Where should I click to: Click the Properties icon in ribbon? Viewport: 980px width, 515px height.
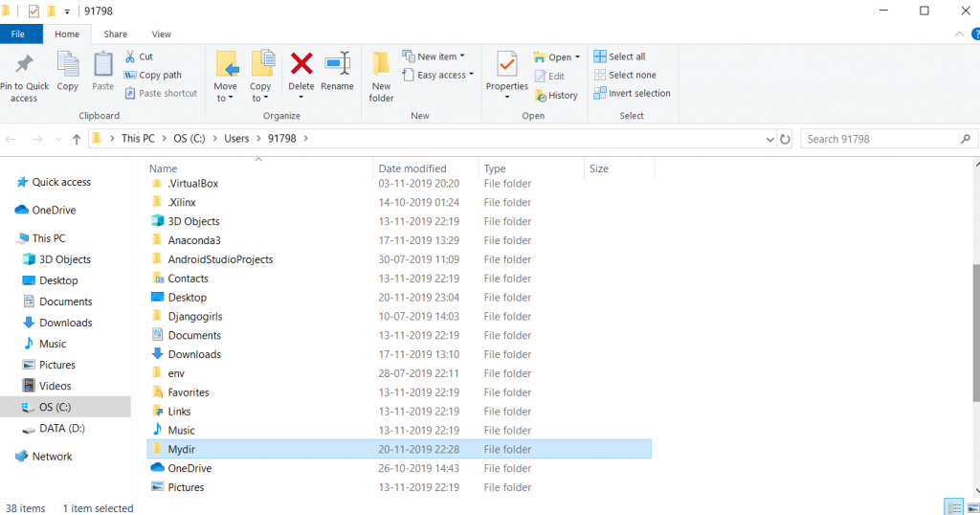pyautogui.click(x=507, y=74)
